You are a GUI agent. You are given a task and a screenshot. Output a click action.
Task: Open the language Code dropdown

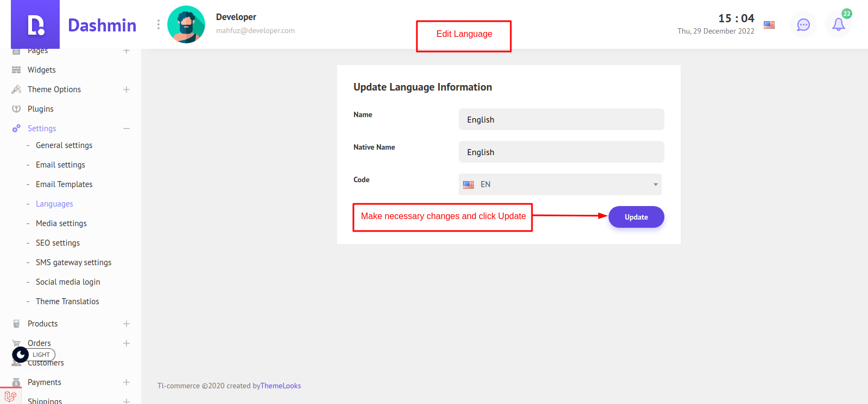560,184
